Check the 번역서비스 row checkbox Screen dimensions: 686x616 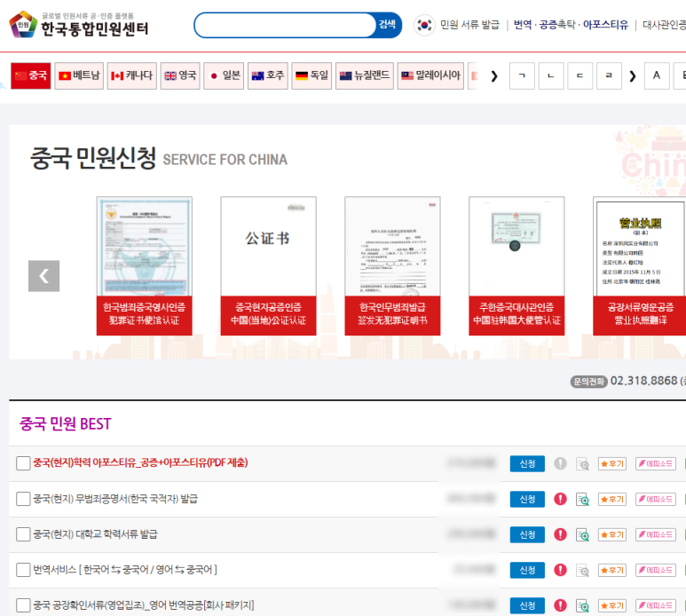coord(23,570)
